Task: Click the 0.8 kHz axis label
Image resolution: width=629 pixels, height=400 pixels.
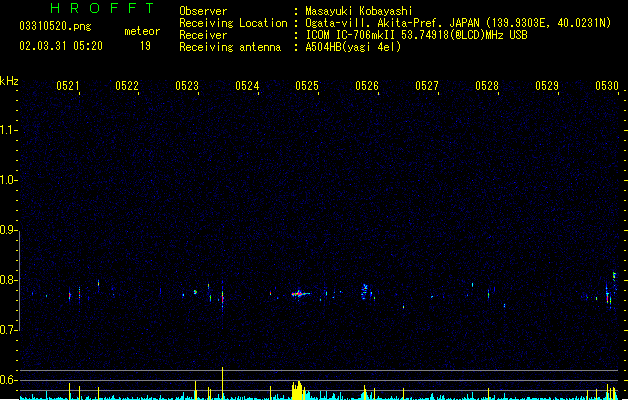Action: pyautogui.click(x=8, y=280)
